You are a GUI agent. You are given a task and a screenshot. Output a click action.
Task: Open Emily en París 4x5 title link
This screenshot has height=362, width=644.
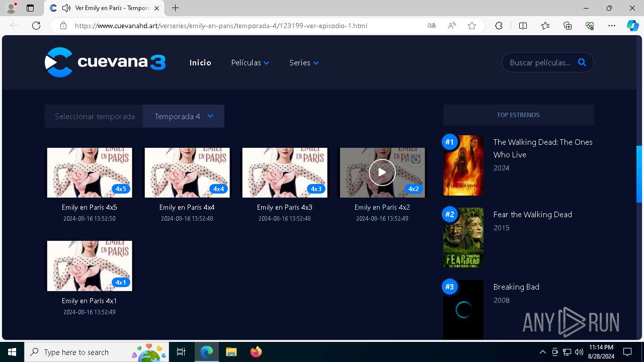point(90,207)
